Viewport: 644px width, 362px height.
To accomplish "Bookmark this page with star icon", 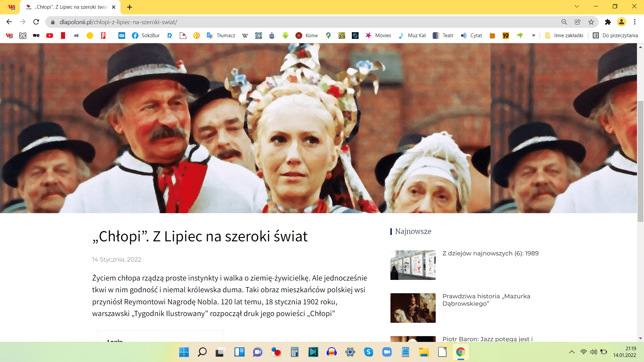I will [591, 22].
